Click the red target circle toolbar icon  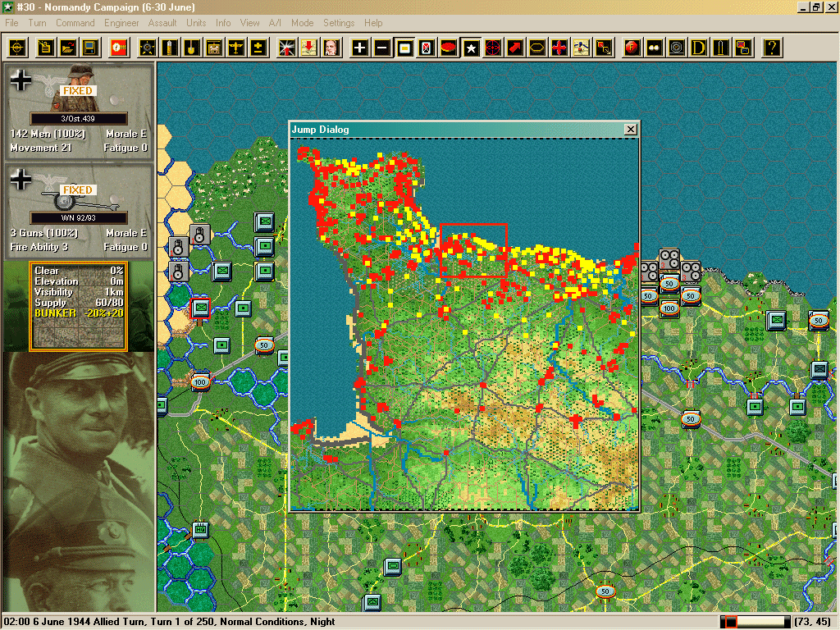pos(493,48)
